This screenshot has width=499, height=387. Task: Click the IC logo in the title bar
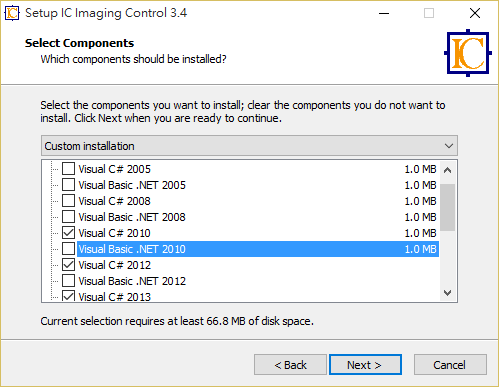12,13
